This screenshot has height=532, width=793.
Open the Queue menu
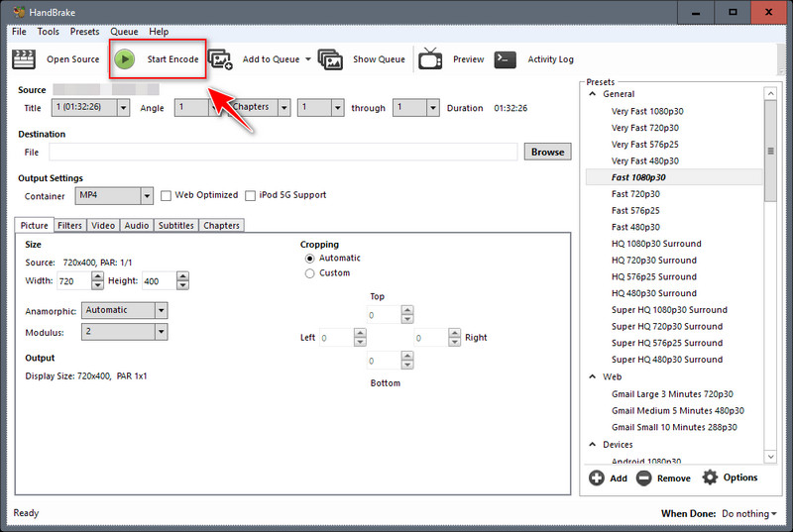click(124, 32)
